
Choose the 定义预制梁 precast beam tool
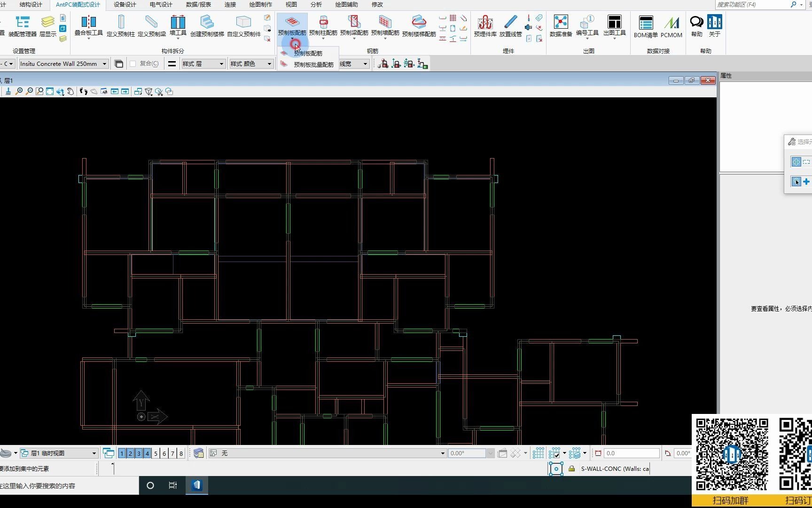pos(152,26)
